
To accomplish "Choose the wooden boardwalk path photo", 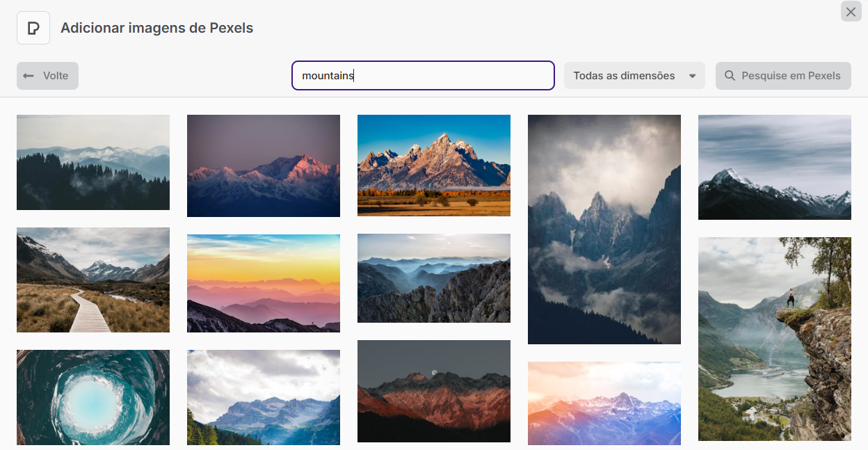I will (x=93, y=280).
